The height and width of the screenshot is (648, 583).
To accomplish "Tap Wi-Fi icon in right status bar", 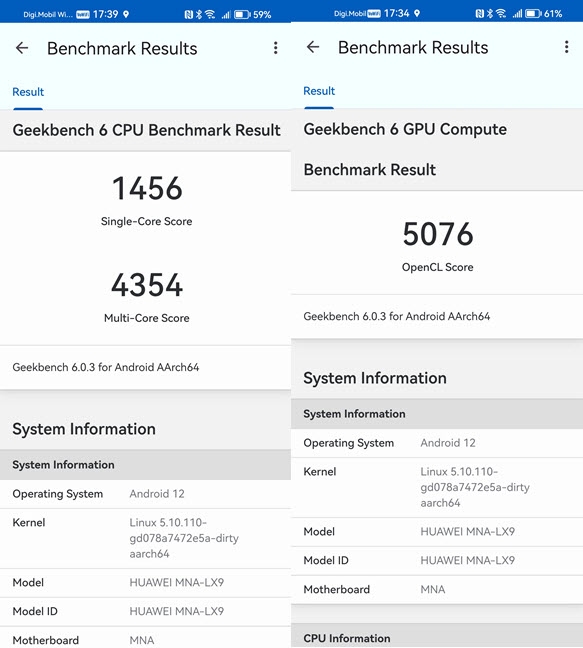I will coord(501,14).
